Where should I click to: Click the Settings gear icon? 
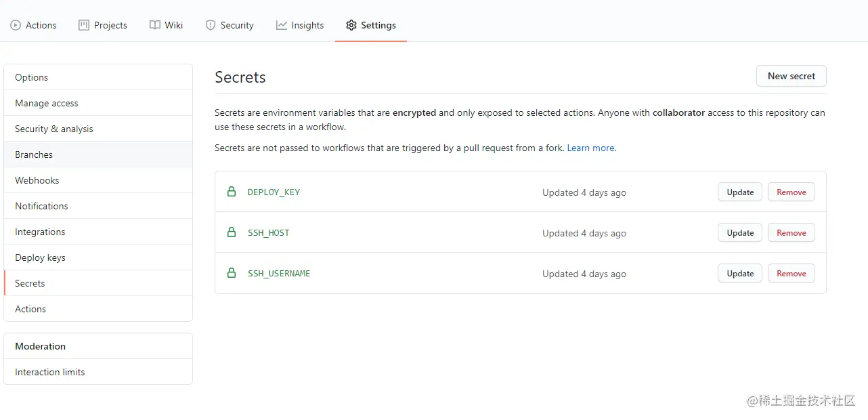click(351, 25)
